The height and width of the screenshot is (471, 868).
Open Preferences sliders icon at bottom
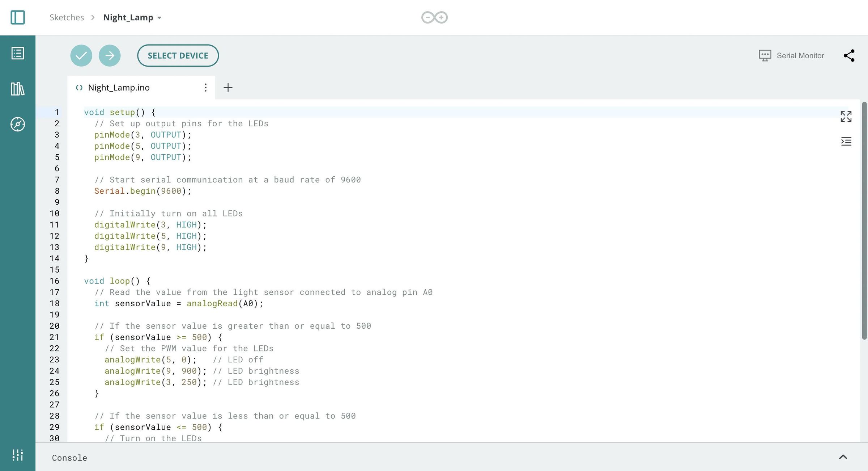[x=17, y=455]
